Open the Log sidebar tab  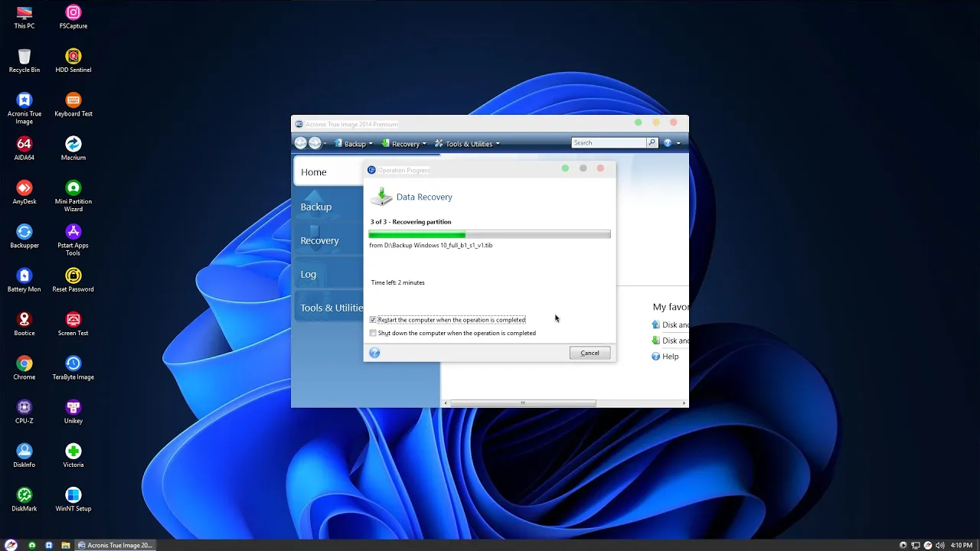pos(329,274)
